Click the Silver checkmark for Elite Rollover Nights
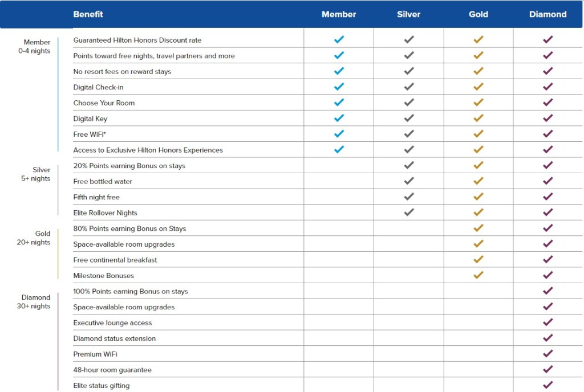 coord(409,213)
